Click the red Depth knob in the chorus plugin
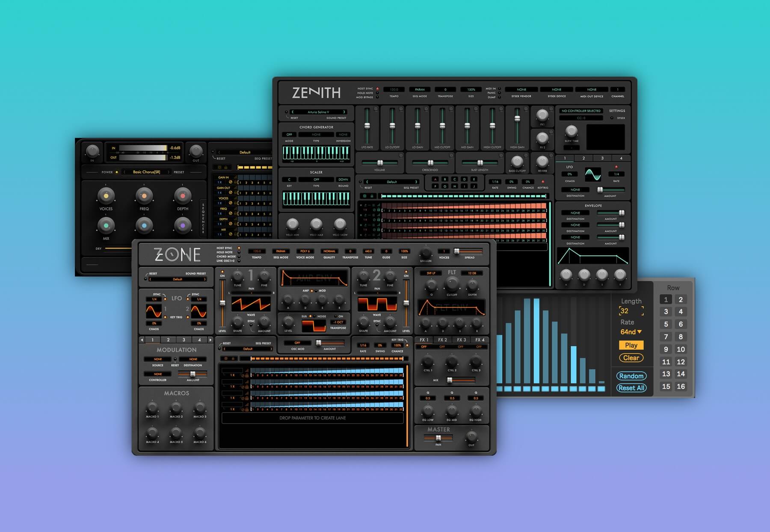The height and width of the screenshot is (532, 770). (x=183, y=196)
